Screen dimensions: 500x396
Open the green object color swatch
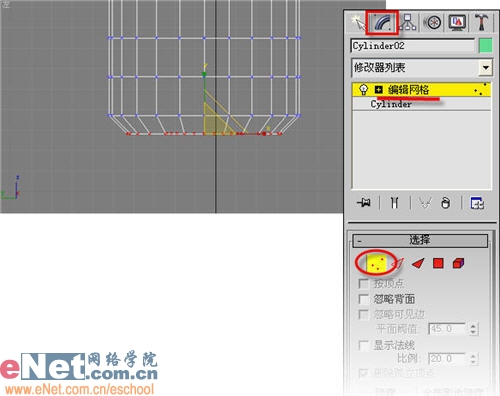485,46
